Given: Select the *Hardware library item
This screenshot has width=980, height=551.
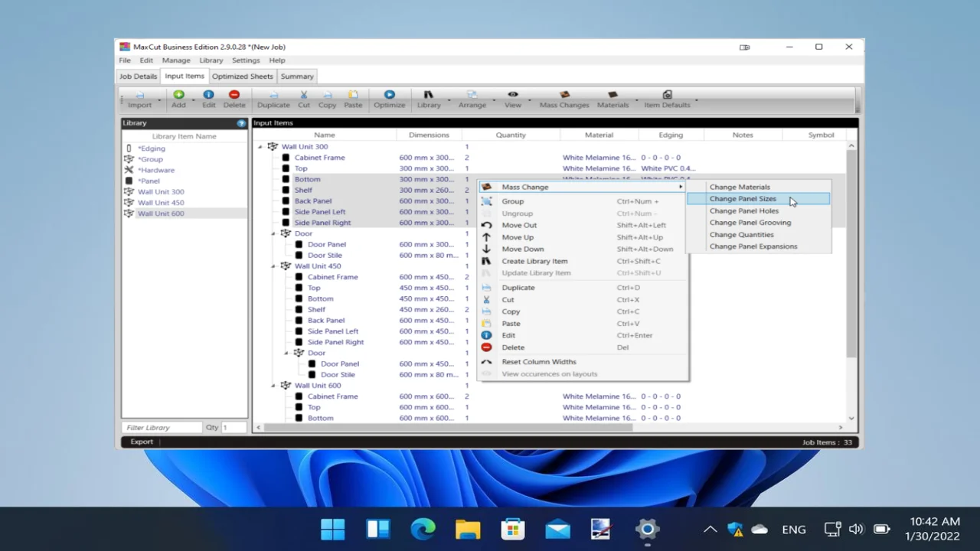Looking at the screenshot, I should 156,170.
